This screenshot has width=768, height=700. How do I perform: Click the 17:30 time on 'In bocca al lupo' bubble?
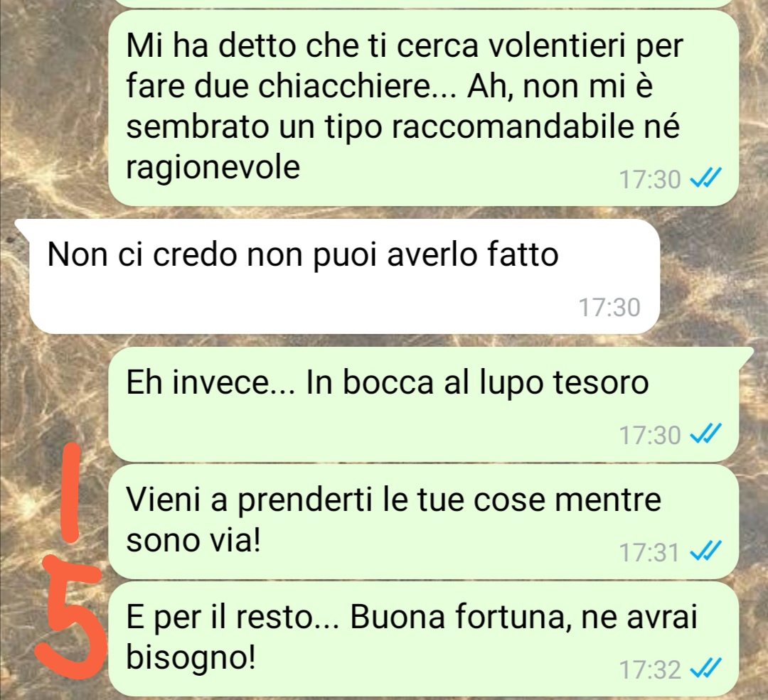(x=650, y=435)
